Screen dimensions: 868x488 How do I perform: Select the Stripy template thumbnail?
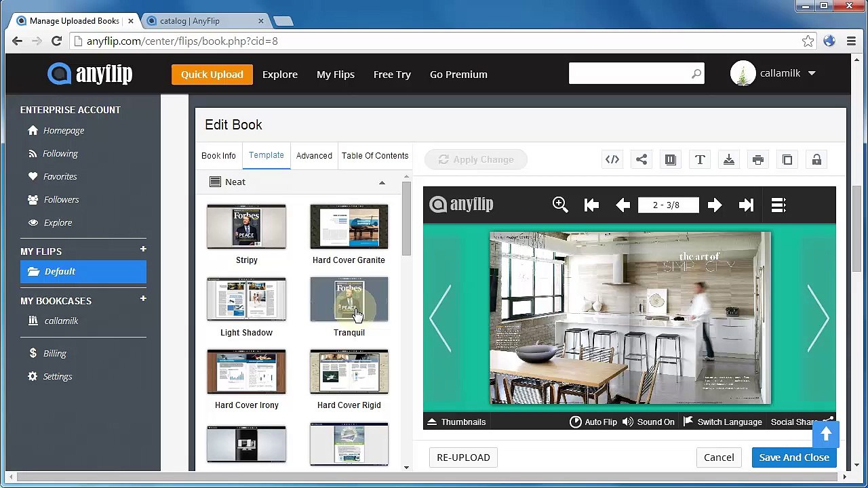click(x=246, y=227)
